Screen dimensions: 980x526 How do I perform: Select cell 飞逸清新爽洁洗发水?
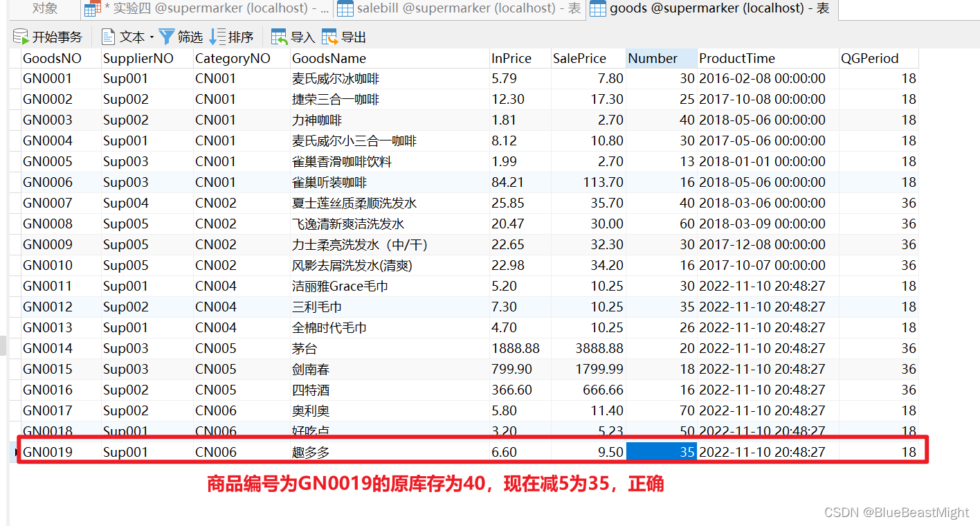point(390,224)
